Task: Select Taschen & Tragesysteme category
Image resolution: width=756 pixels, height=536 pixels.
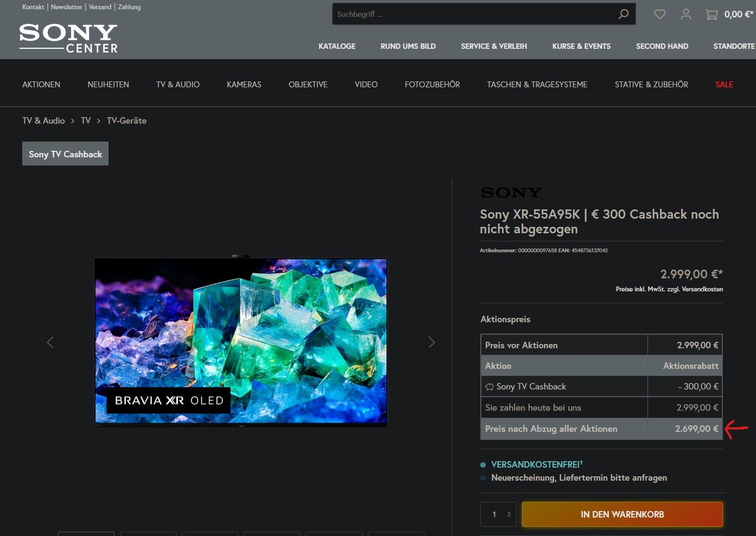Action: (537, 85)
